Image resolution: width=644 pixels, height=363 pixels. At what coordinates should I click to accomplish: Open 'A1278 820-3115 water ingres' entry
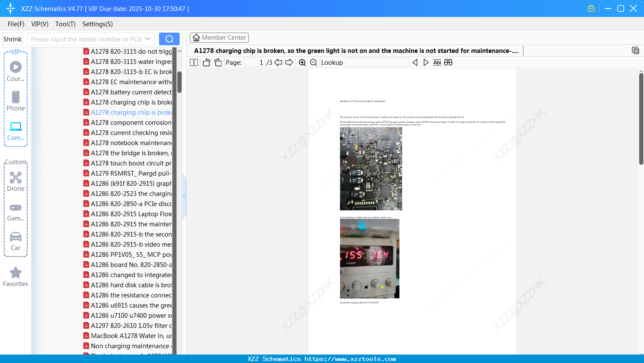point(128,61)
